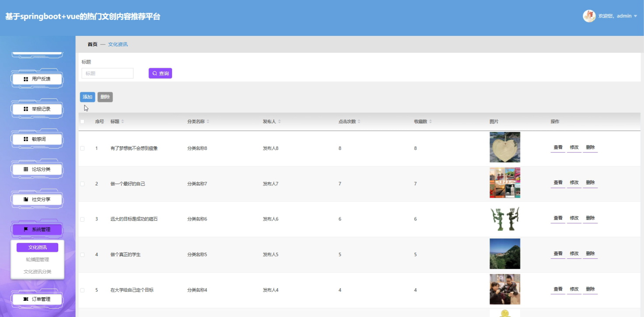Open the collage thumbnail in row 2

(x=505, y=183)
